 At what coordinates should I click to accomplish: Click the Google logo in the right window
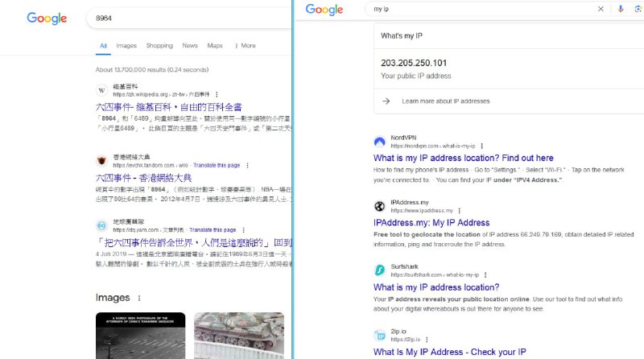point(324,10)
